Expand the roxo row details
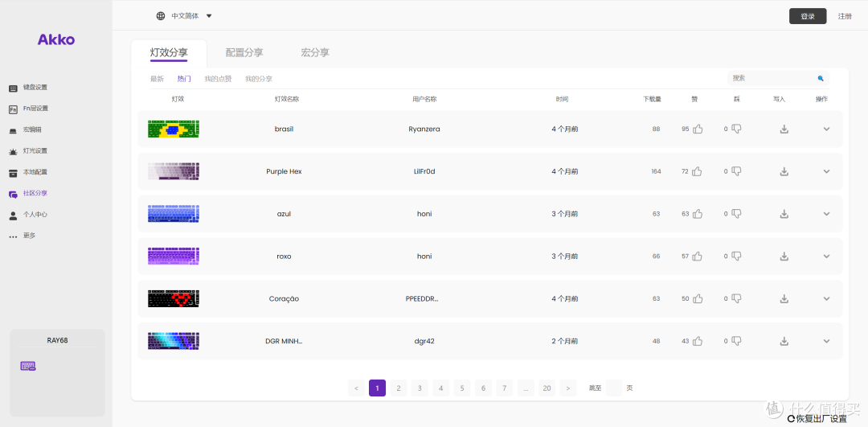This screenshot has width=868, height=427. coord(826,257)
